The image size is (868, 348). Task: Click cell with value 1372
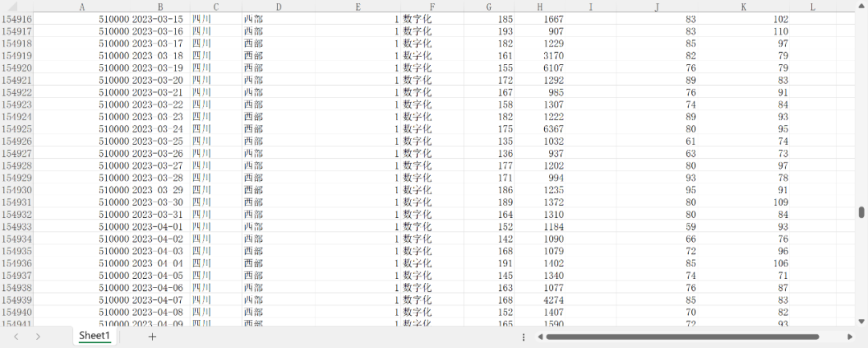click(x=540, y=202)
